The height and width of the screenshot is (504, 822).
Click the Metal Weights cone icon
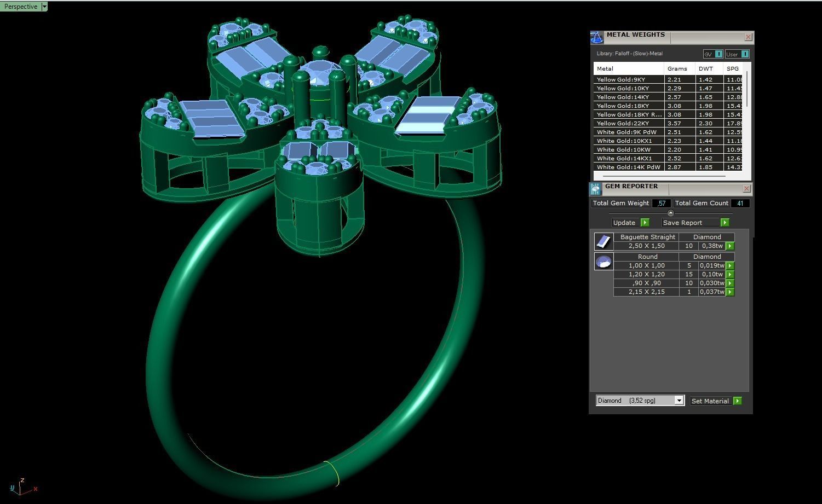point(596,37)
